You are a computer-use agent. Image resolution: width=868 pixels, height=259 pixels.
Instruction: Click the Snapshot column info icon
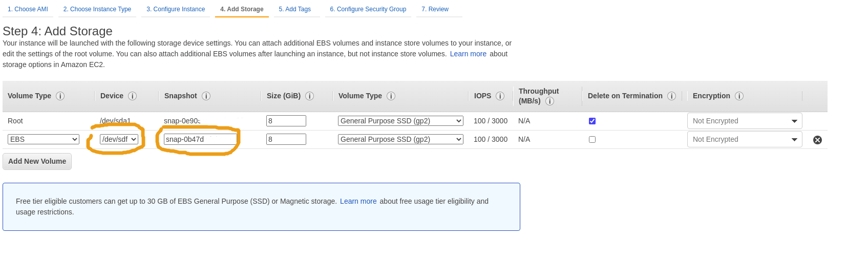coord(206,96)
